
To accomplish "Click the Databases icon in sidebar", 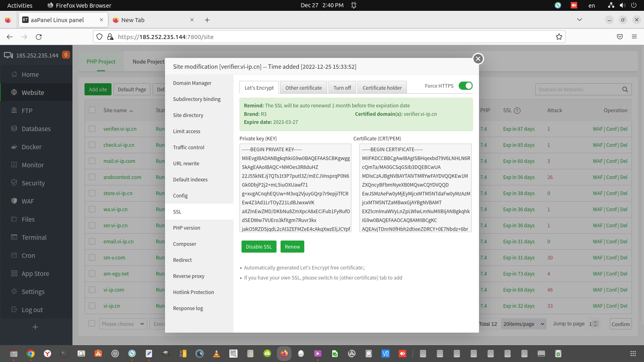I will click(14, 128).
